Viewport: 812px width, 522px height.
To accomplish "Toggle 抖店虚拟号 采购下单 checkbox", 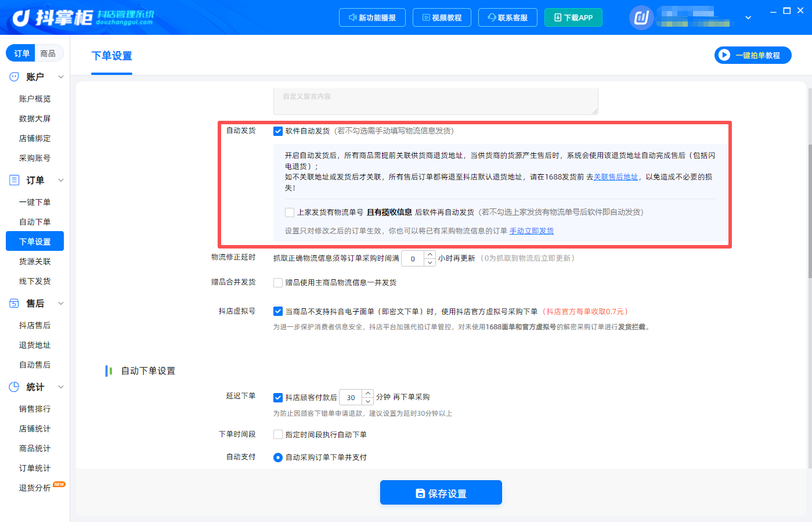I will point(278,311).
